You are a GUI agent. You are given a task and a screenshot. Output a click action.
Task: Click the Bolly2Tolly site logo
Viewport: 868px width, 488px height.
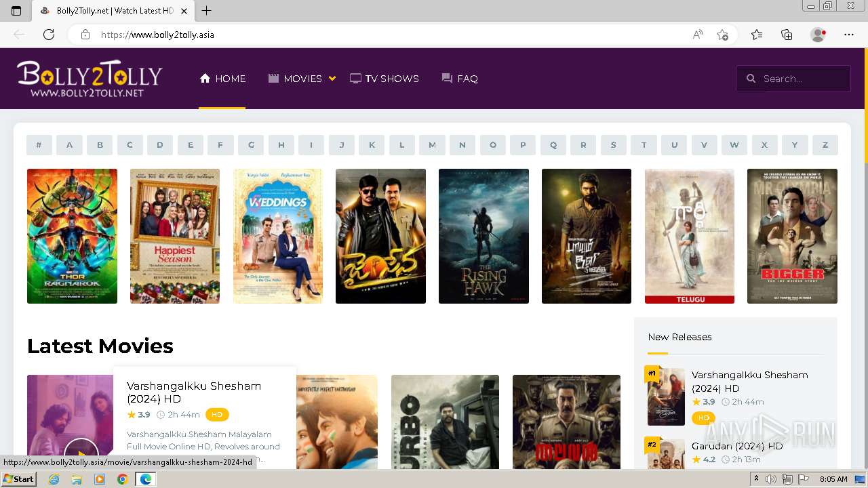click(90, 79)
